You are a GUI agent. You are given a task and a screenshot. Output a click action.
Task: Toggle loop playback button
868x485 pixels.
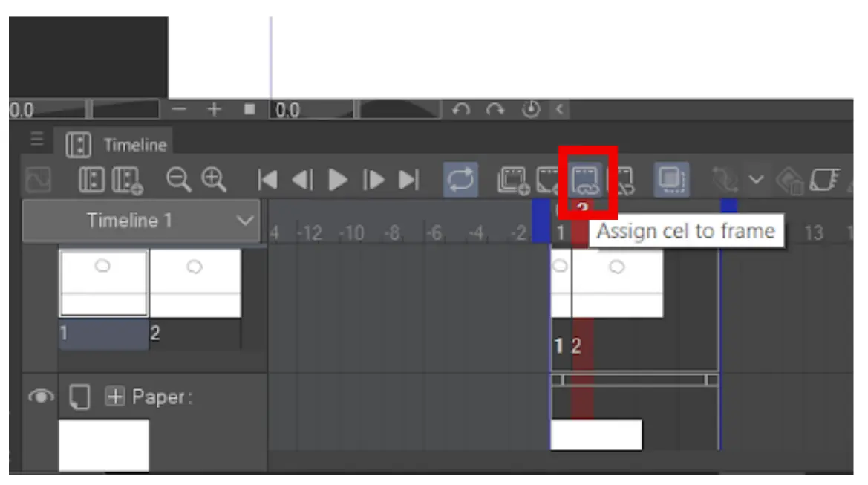click(x=460, y=180)
